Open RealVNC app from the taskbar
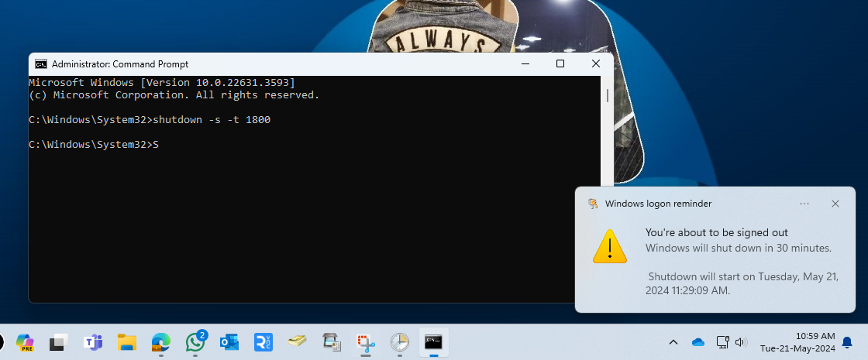Screen dimensions: 868x360 point(263,342)
